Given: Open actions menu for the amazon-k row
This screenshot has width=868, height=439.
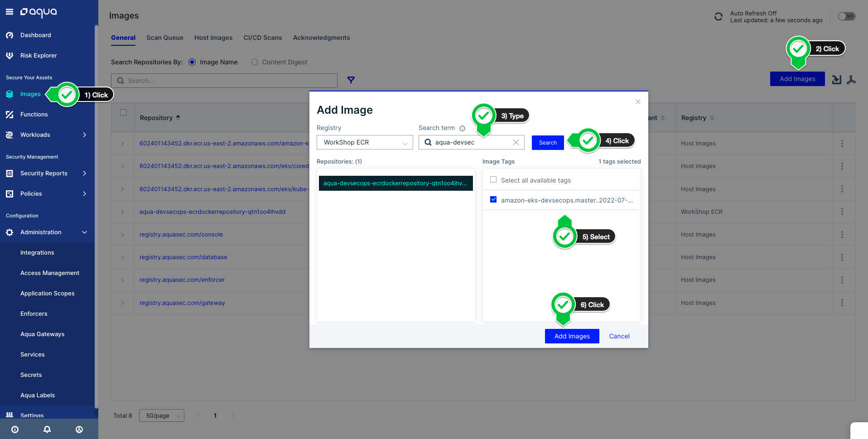Looking at the screenshot, I should coord(842,144).
